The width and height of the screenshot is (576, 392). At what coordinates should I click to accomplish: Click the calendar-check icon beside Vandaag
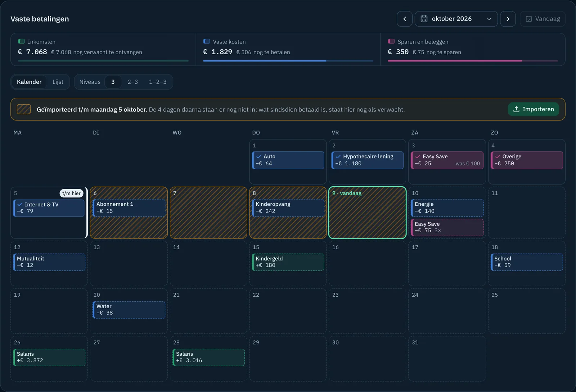[x=529, y=19]
